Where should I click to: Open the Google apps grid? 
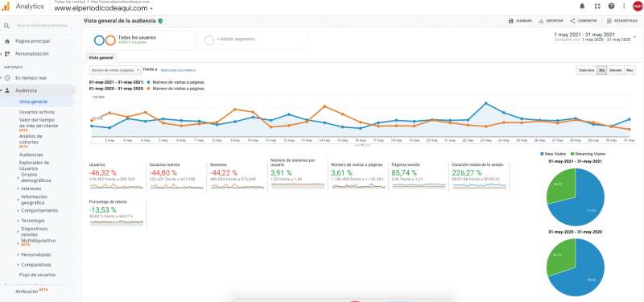click(597, 6)
